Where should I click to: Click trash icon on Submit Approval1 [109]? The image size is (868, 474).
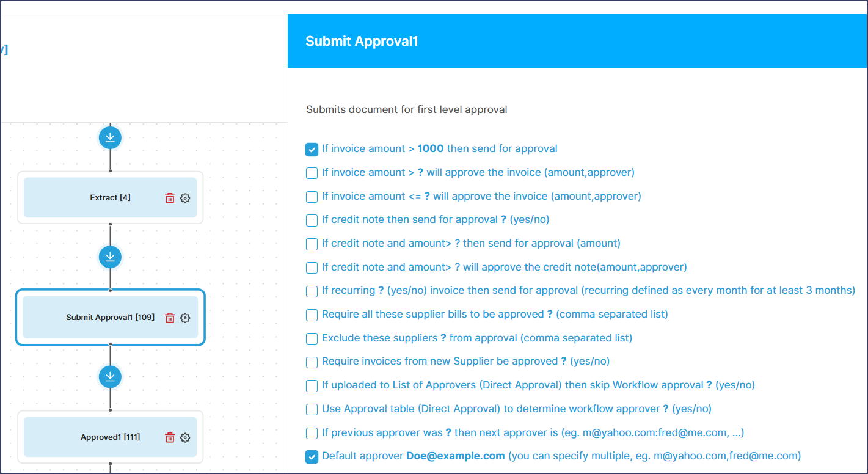pyautogui.click(x=170, y=318)
